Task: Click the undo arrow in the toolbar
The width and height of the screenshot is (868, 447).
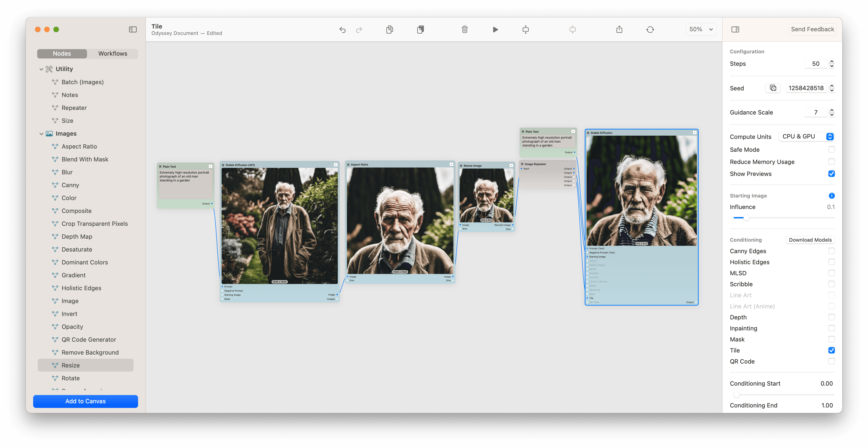Action: (342, 30)
